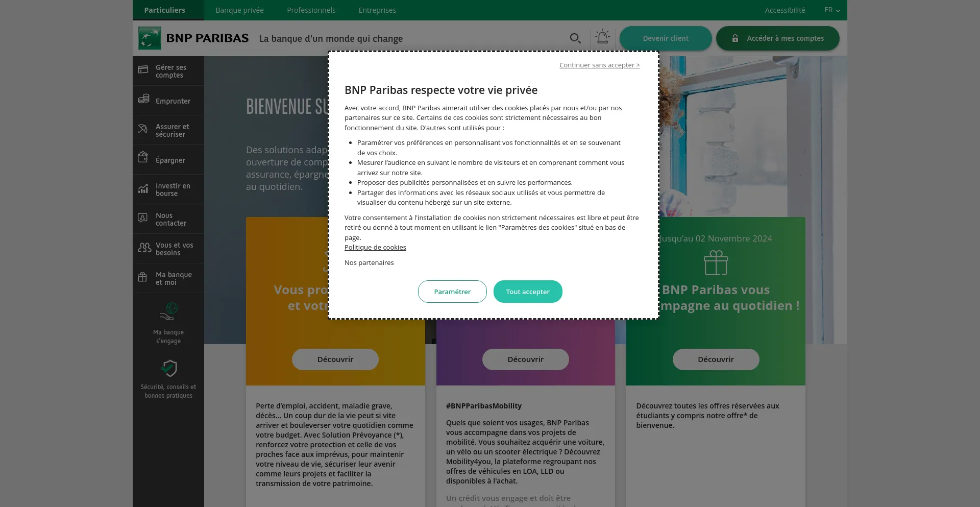Go to the Entreprises tab

tap(377, 10)
